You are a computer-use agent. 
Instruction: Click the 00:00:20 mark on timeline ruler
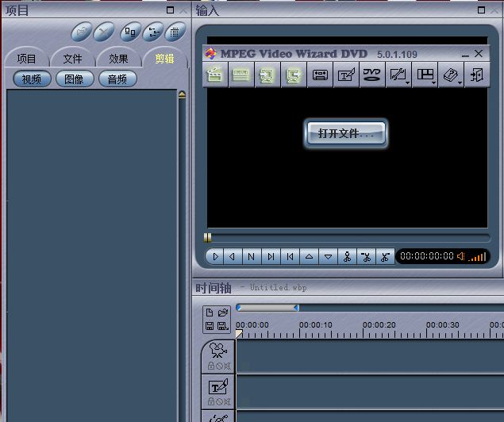click(379, 325)
